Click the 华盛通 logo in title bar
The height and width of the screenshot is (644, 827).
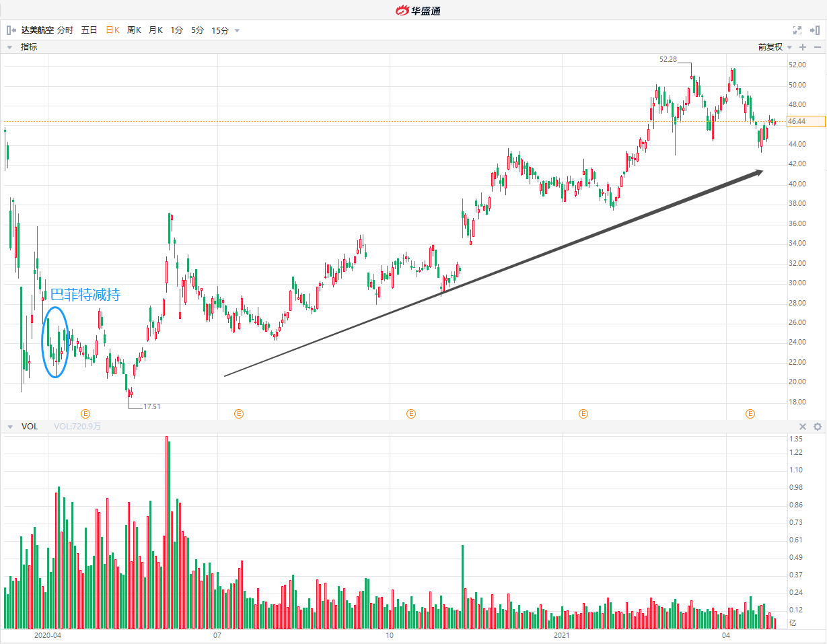418,10
